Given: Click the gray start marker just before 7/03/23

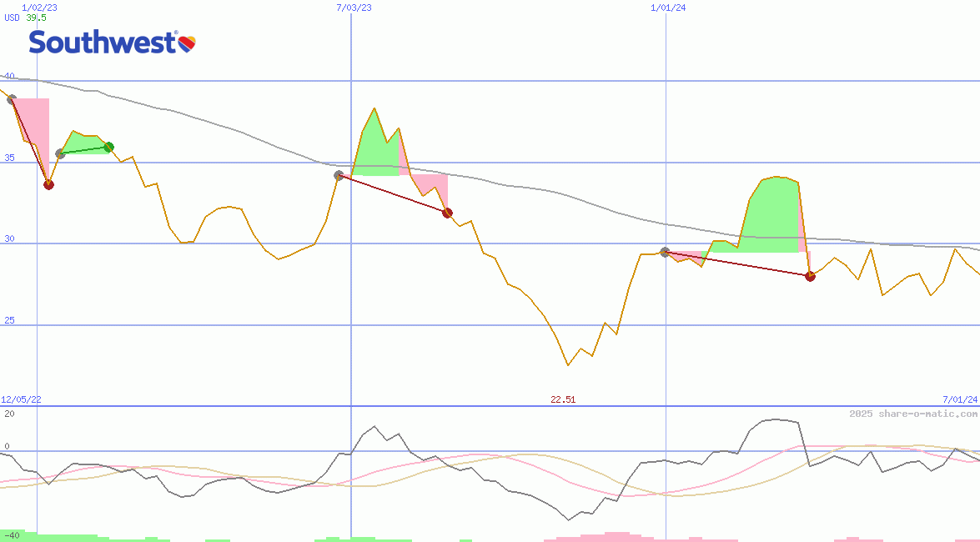Looking at the screenshot, I should coord(339,176).
